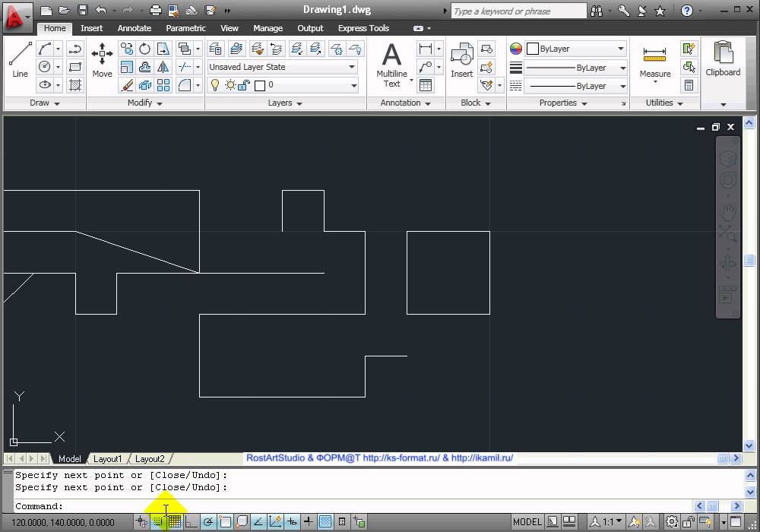Select the Erase tool
The height and width of the screenshot is (532, 760).
pyautogui.click(x=126, y=85)
